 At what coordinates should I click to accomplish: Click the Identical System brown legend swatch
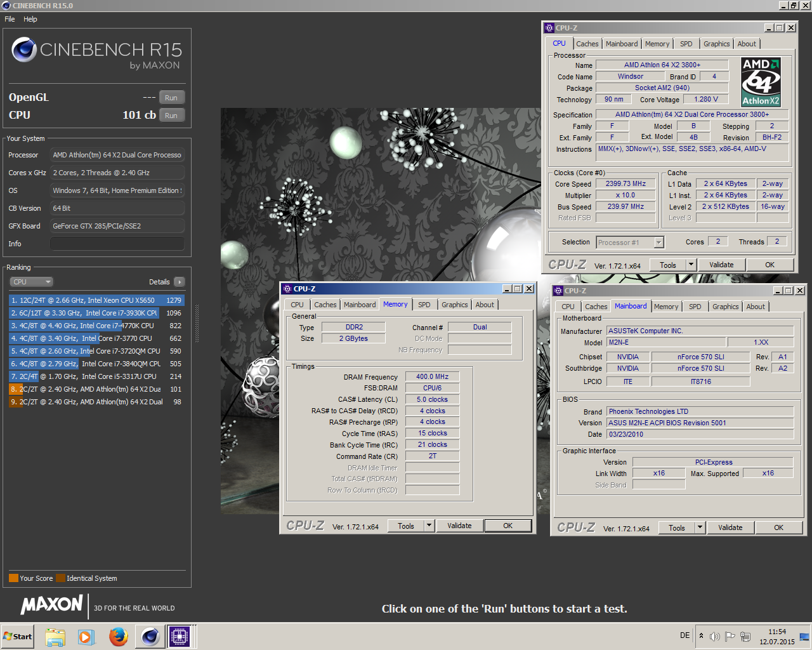[x=60, y=578]
